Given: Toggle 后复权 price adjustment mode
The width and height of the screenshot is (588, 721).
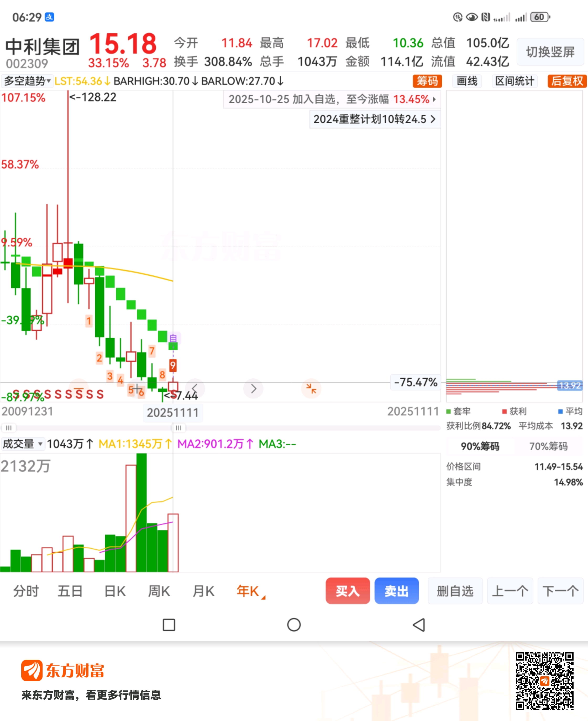Looking at the screenshot, I should (x=567, y=81).
